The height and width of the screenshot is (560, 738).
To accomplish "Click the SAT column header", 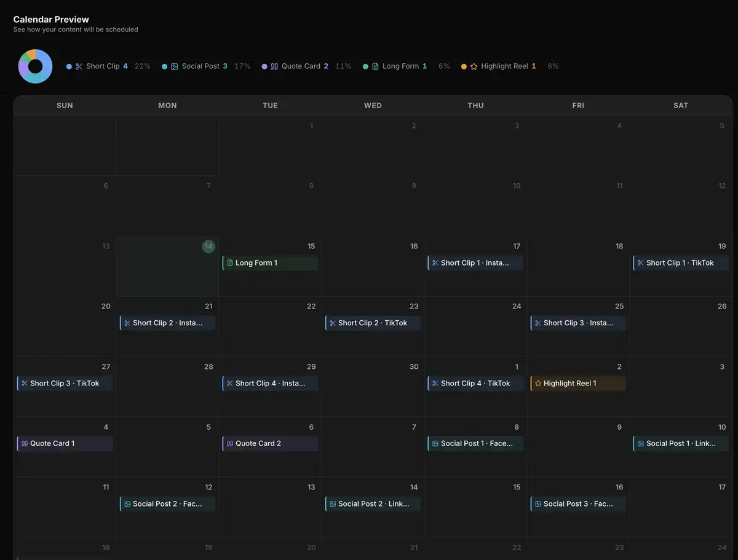I will pos(681,106).
